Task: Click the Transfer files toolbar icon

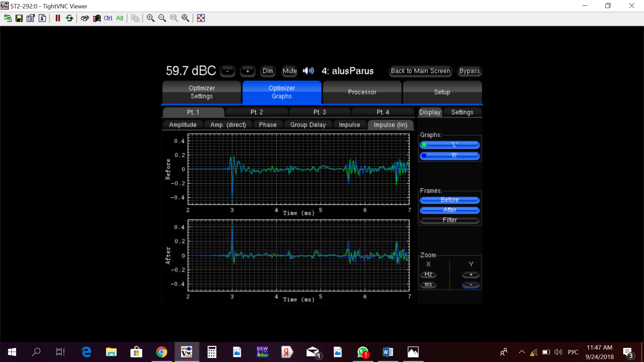Action: coord(135,18)
